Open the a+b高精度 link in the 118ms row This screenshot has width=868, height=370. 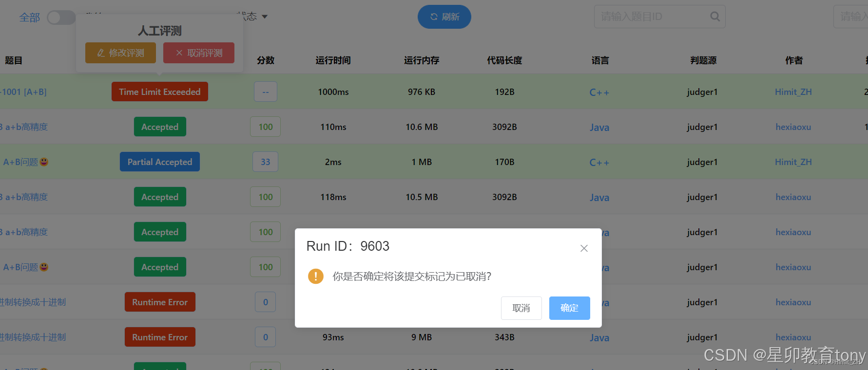24,197
